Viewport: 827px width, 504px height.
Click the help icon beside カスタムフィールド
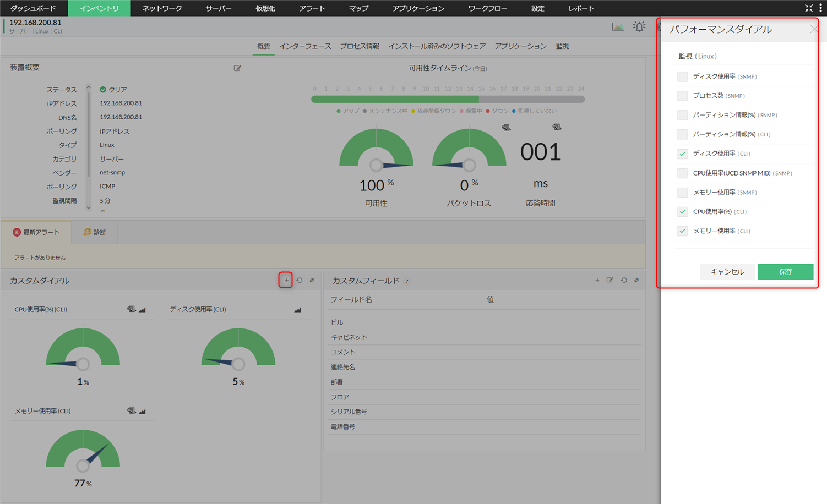click(x=407, y=281)
